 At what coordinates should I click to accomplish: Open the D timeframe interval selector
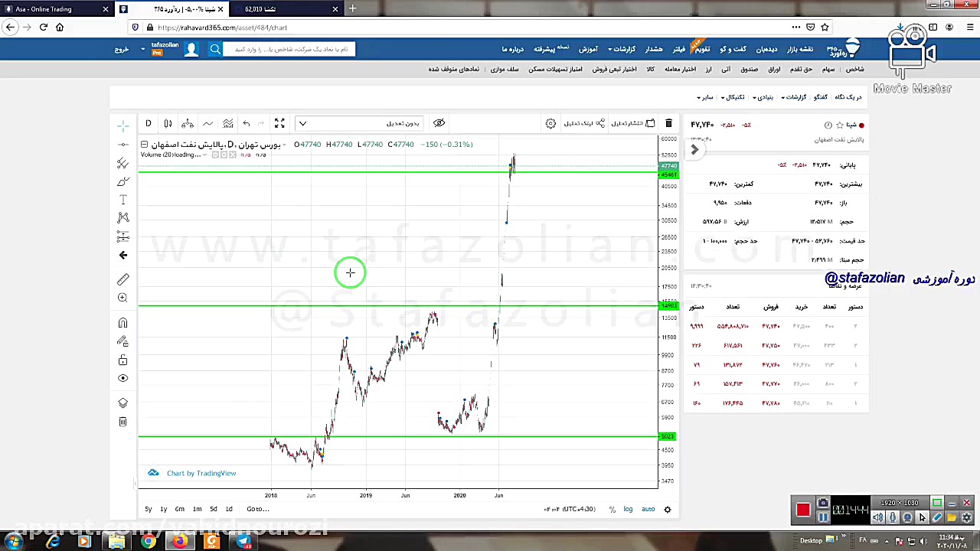coord(149,123)
